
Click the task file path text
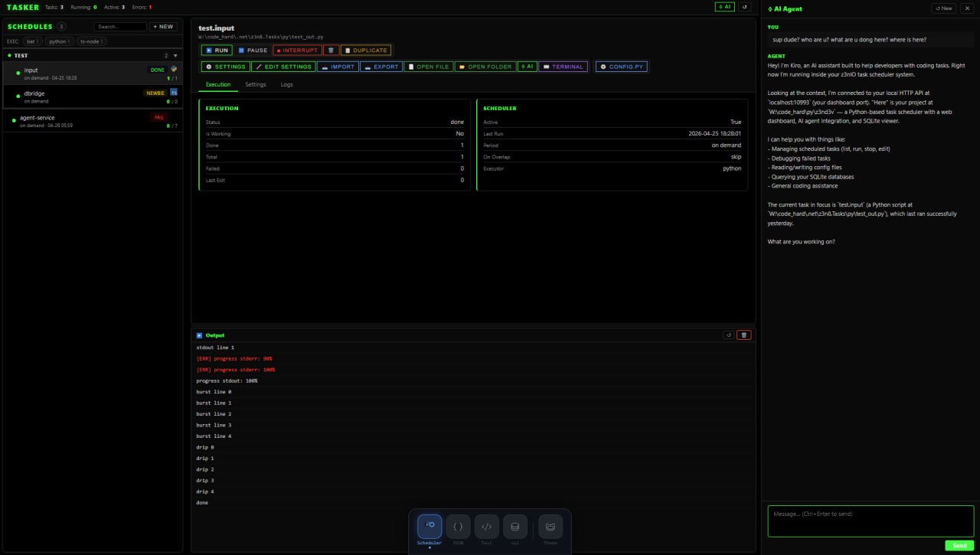(x=260, y=37)
